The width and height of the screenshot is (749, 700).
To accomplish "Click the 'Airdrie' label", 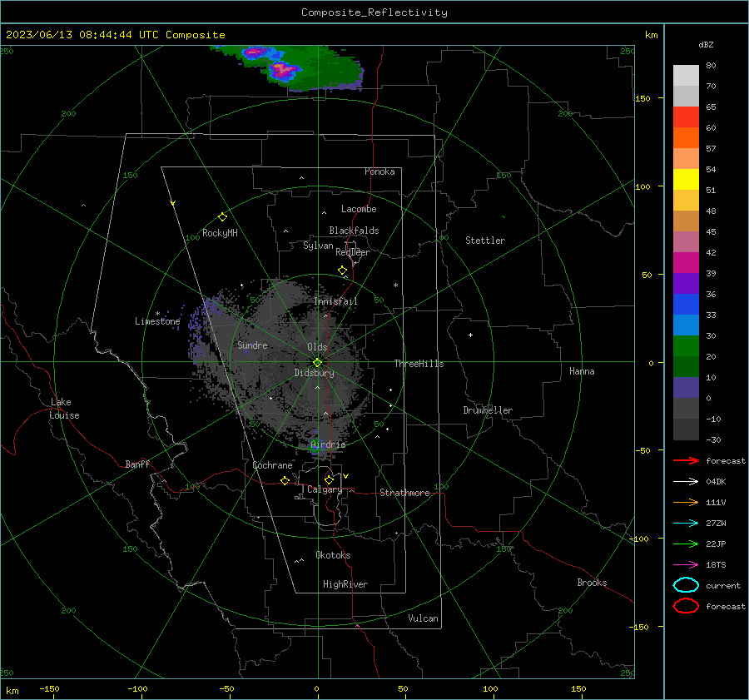I will 328,444.
